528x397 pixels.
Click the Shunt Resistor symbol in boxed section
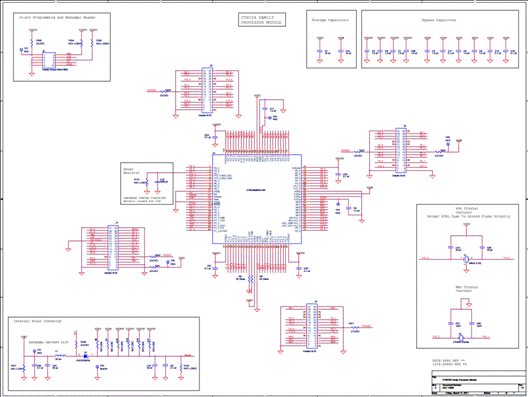147,182
